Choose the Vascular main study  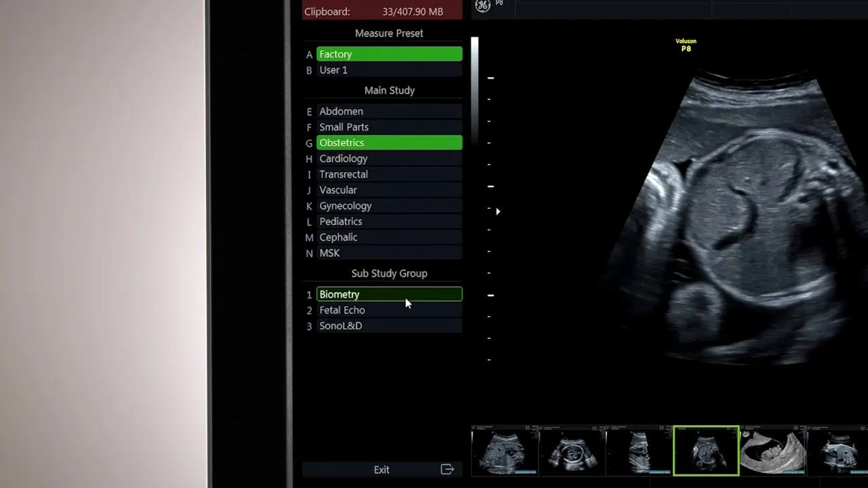pos(389,190)
